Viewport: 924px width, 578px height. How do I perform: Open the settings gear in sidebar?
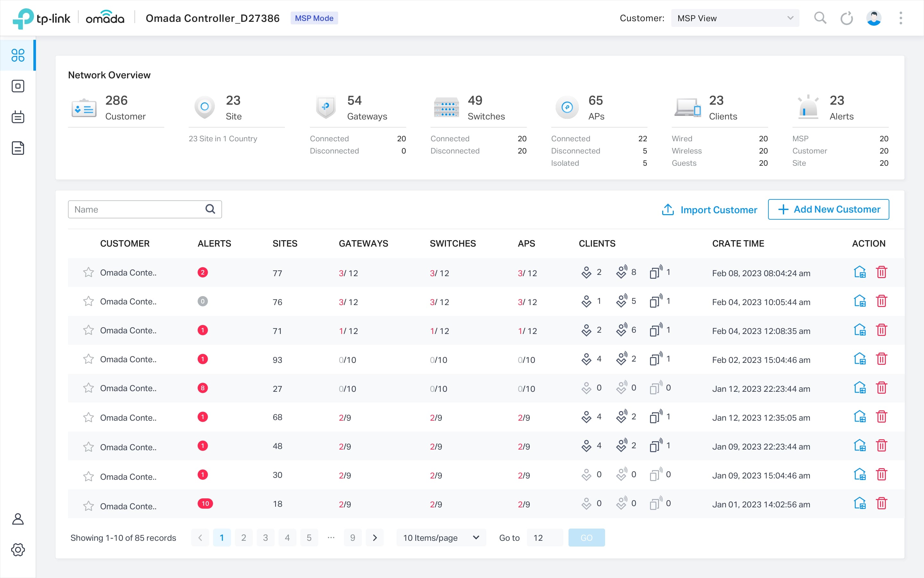18,550
